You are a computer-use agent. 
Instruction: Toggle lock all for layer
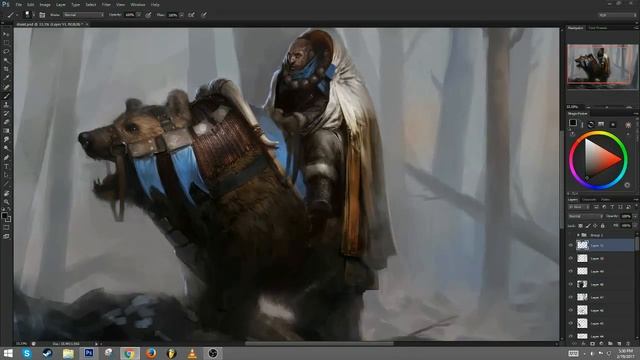coord(602,226)
